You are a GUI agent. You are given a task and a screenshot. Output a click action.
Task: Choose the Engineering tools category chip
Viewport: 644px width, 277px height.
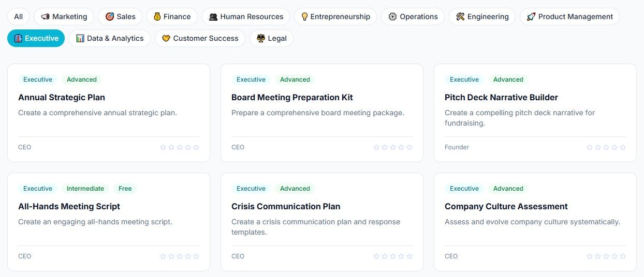point(482,17)
